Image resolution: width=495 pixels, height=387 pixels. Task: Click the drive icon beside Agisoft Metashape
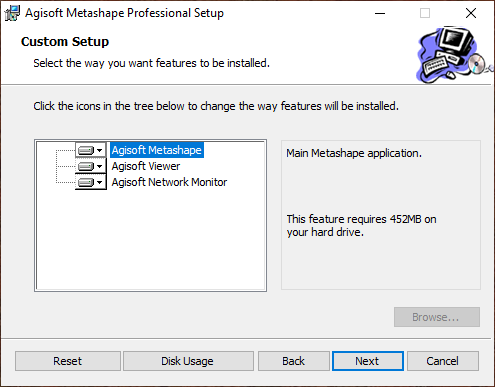point(86,151)
